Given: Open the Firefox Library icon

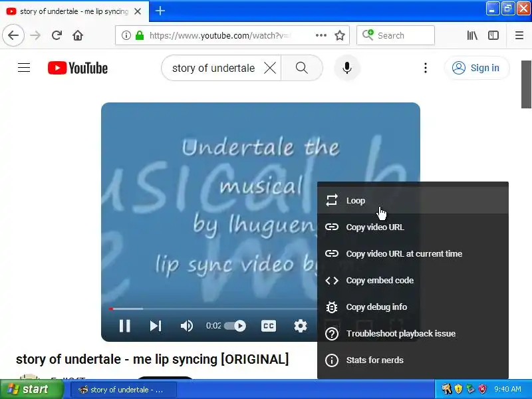Looking at the screenshot, I should point(472,35).
